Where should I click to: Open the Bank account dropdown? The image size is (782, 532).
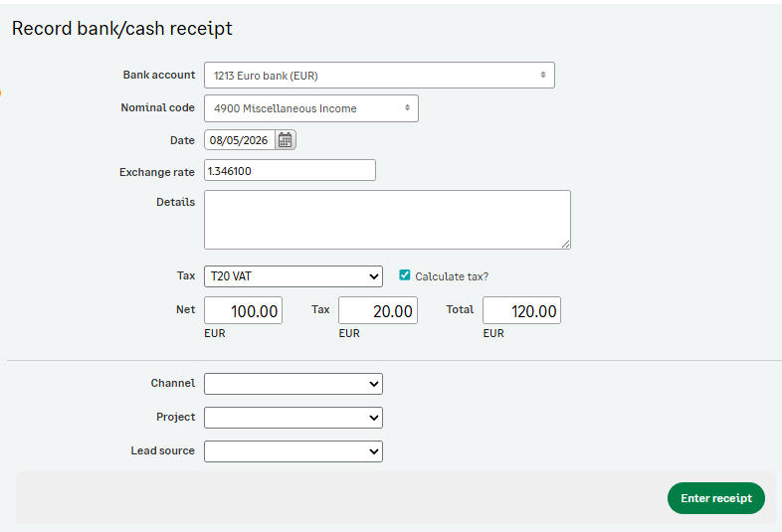pyautogui.click(x=379, y=76)
